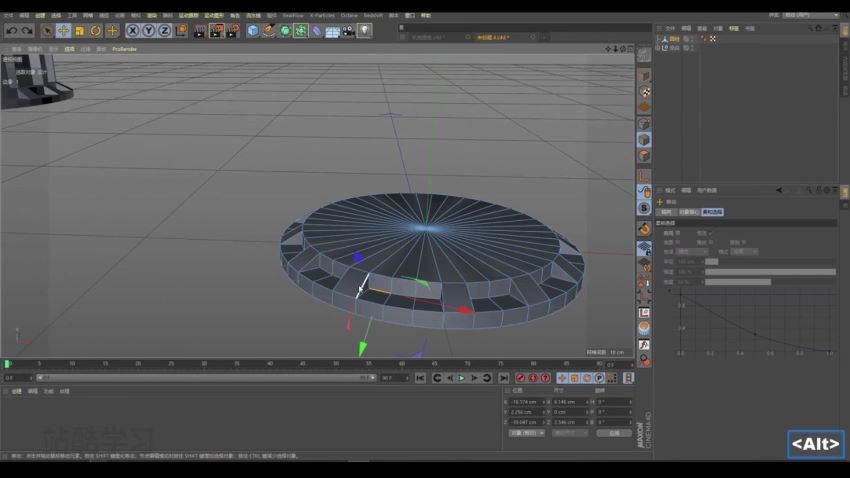Open the Light object icon
This screenshot has height=478, width=850.
point(364,31)
